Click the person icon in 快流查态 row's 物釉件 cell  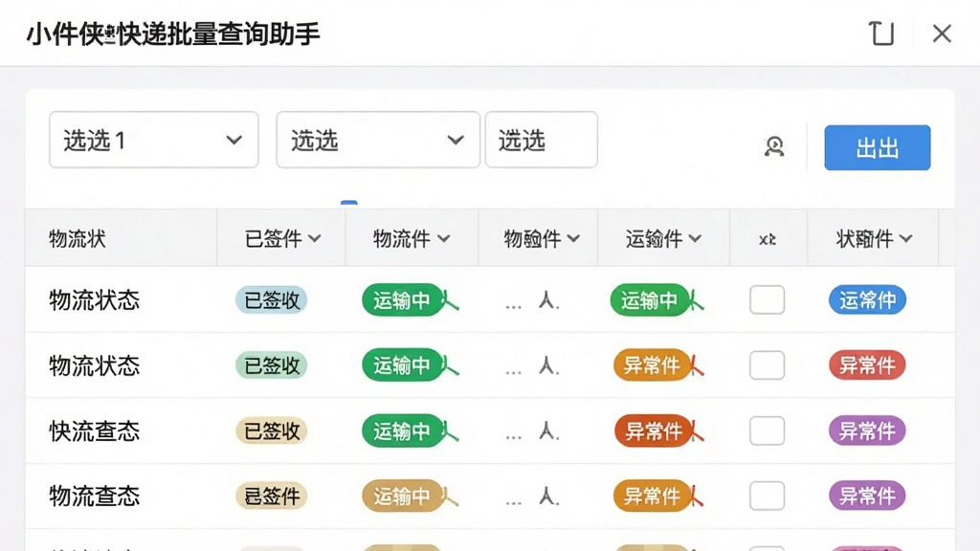pyautogui.click(x=548, y=431)
